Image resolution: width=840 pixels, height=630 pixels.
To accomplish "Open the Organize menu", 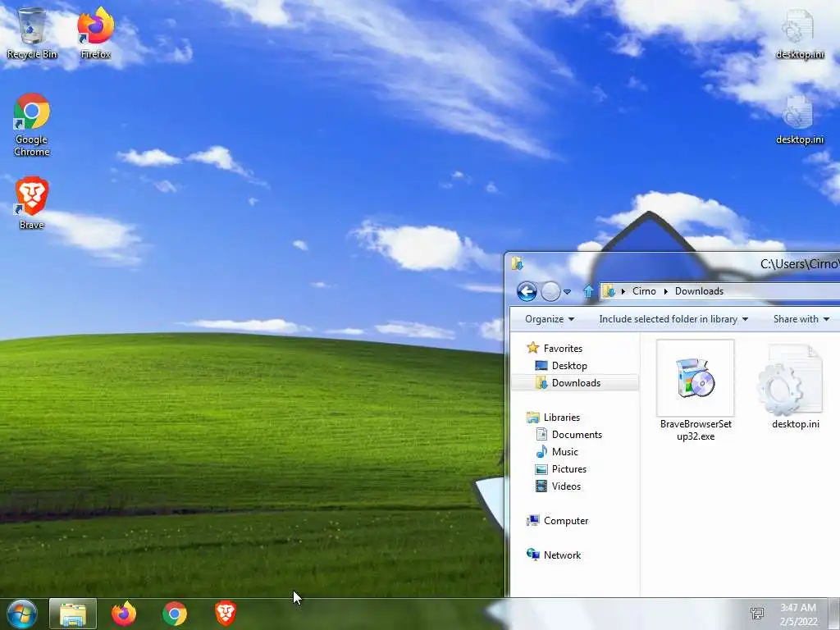I will click(550, 319).
